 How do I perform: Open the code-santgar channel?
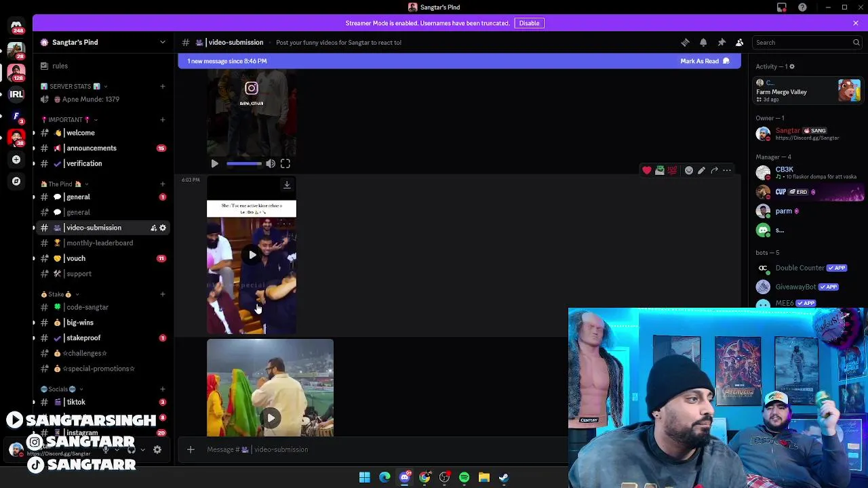pos(102,307)
